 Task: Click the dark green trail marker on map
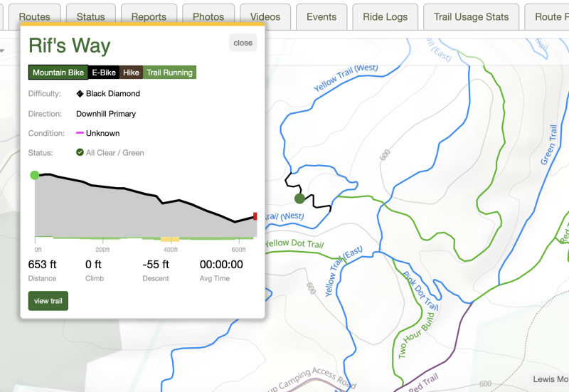point(299,198)
